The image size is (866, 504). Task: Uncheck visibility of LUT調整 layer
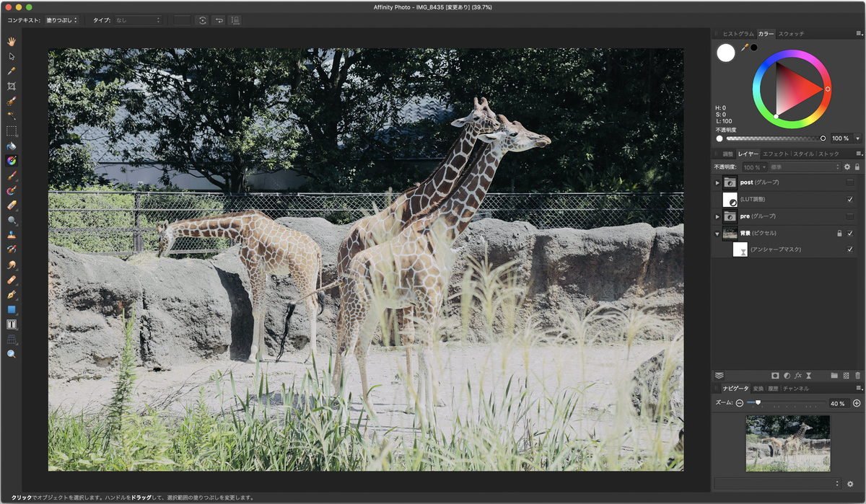coord(849,199)
